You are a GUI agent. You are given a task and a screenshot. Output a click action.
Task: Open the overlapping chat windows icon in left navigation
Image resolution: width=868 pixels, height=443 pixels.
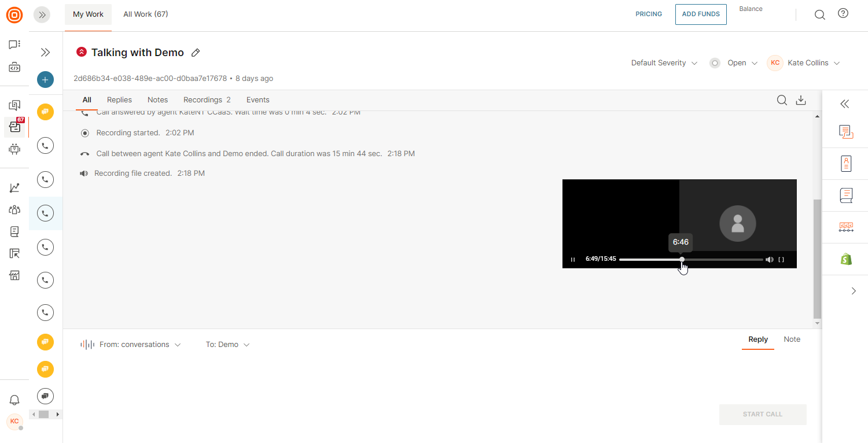[x=14, y=105]
